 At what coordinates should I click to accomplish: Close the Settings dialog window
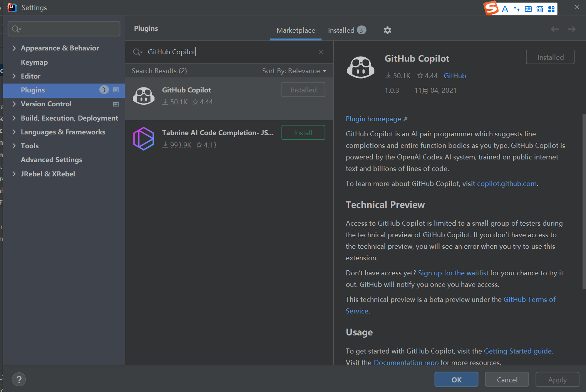point(576,7)
